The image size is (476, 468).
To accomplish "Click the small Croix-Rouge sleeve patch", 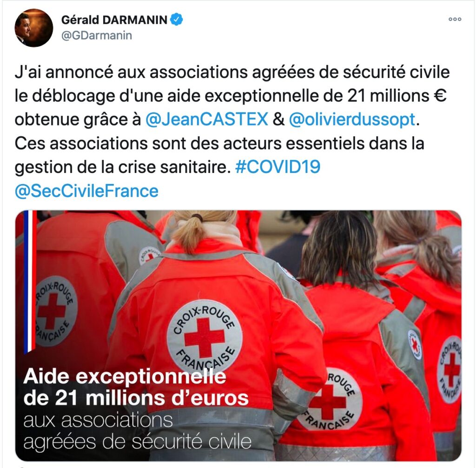I will coord(415,345).
